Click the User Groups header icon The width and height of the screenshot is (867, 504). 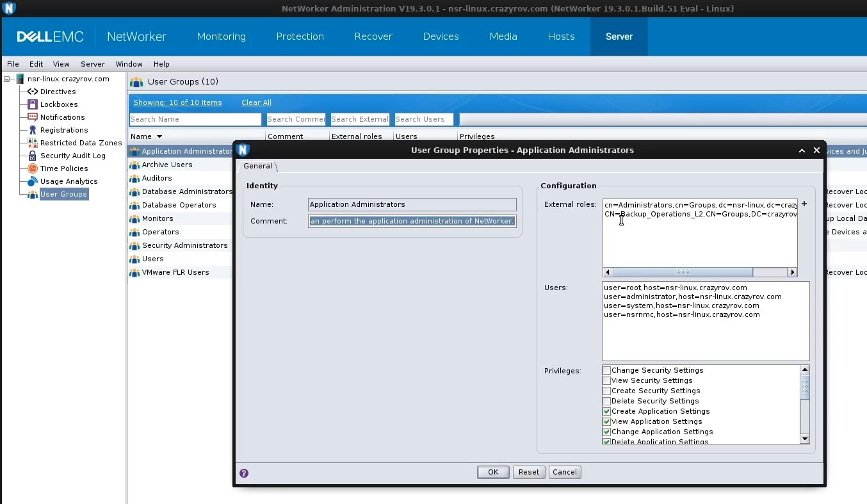[136, 82]
